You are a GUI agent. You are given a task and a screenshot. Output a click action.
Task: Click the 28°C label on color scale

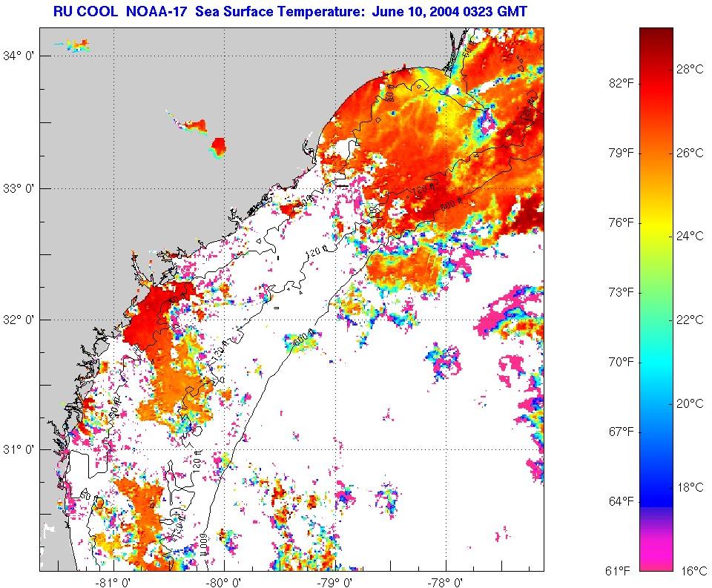point(690,69)
